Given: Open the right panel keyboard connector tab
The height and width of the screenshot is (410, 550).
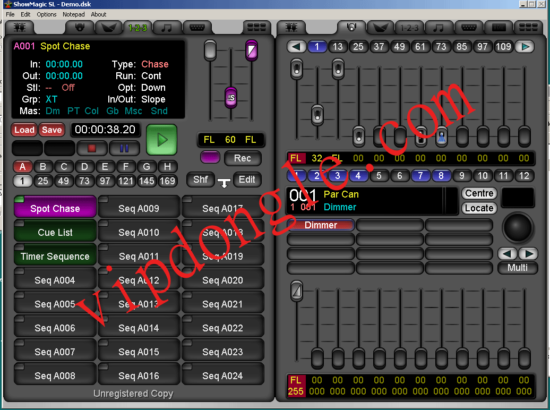Looking at the screenshot, I should pos(469,27).
